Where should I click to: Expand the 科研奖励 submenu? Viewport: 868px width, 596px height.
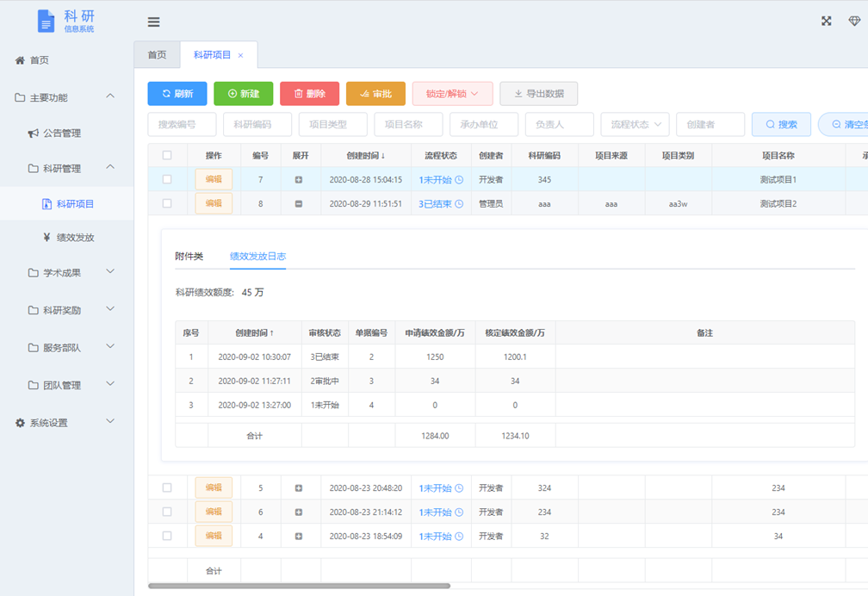point(110,309)
